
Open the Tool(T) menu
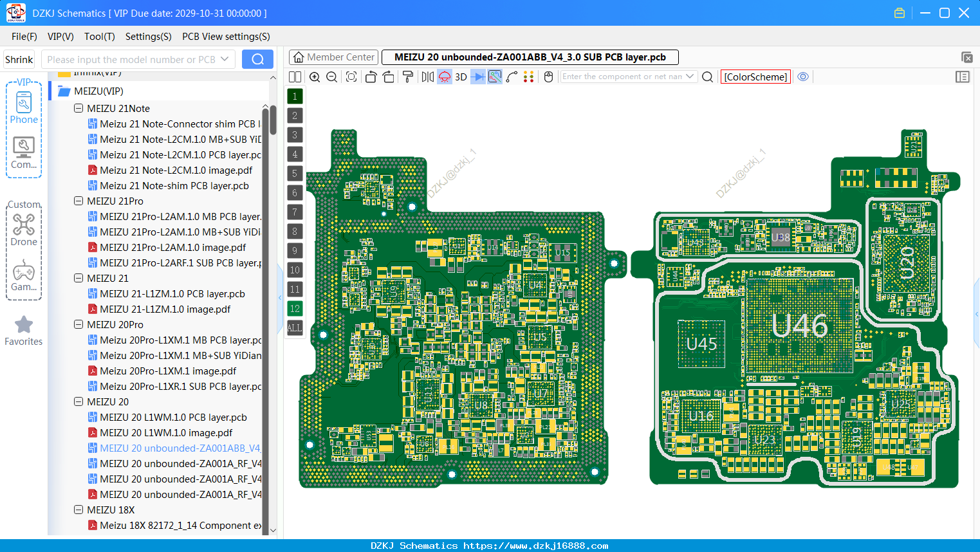coord(100,37)
